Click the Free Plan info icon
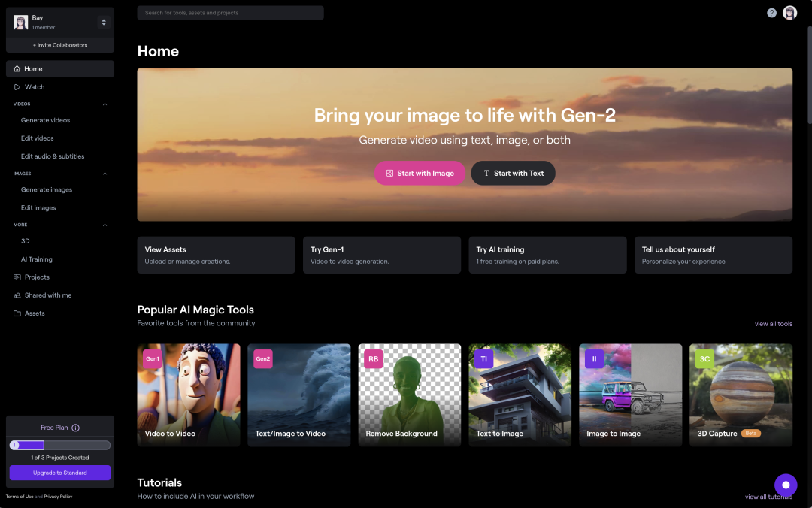Image resolution: width=812 pixels, height=508 pixels. pos(76,428)
